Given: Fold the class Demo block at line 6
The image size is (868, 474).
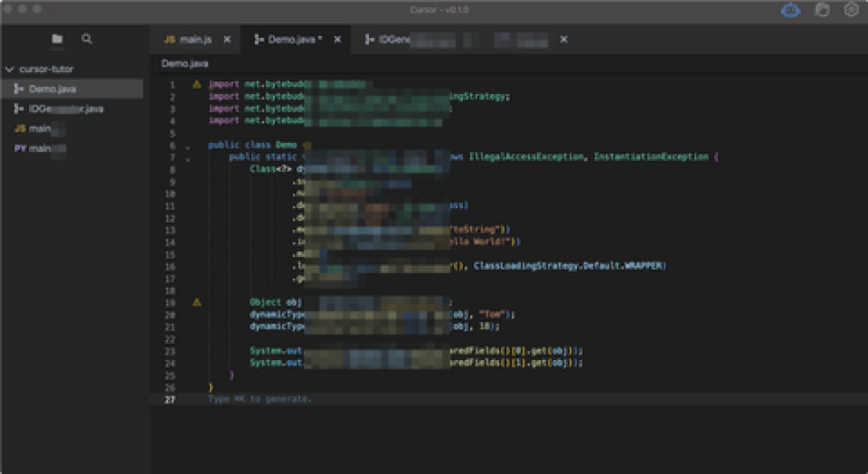Looking at the screenshot, I should click(x=187, y=148).
